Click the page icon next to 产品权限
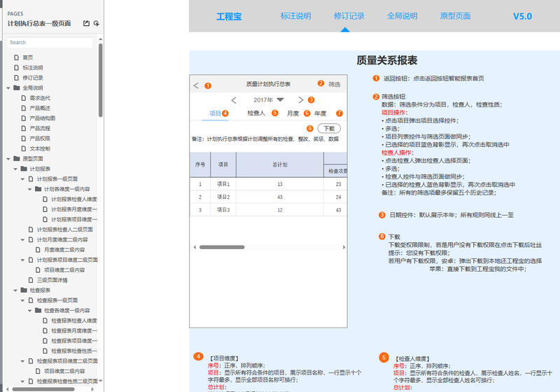This screenshot has width=560, height=392. [x=24, y=138]
